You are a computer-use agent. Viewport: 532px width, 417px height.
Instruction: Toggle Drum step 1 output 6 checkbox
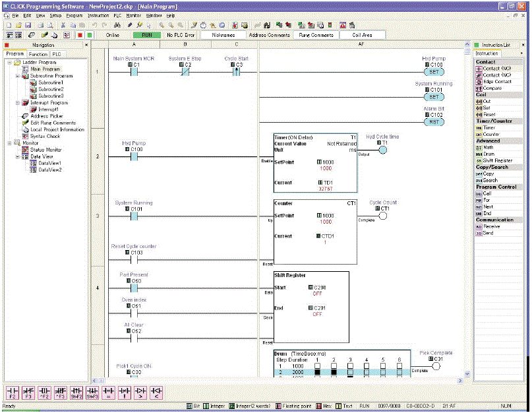[399, 366]
